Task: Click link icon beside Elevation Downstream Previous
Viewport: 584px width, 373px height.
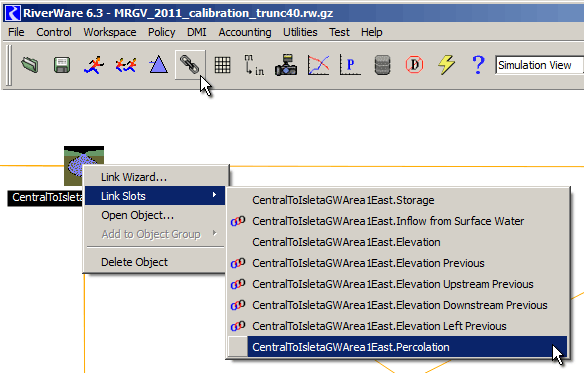Action: [238, 305]
